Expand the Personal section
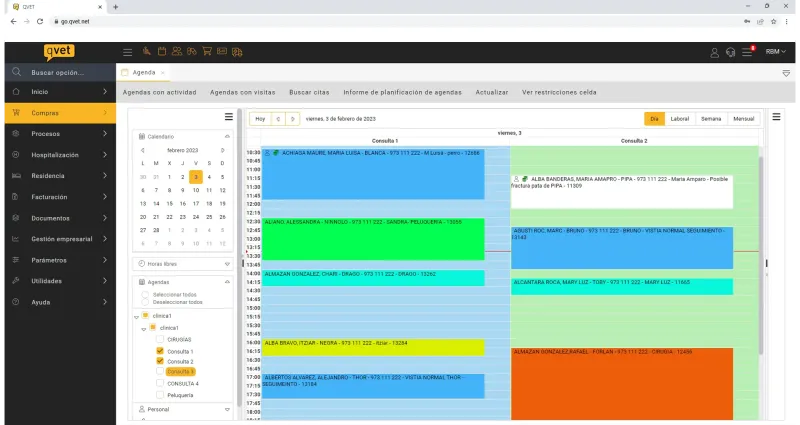Image resolution: width=800 pixels, height=425 pixels. (x=227, y=409)
